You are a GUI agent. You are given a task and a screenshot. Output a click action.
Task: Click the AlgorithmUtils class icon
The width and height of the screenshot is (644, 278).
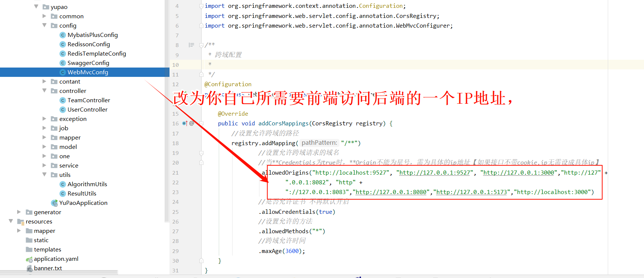pos(63,184)
